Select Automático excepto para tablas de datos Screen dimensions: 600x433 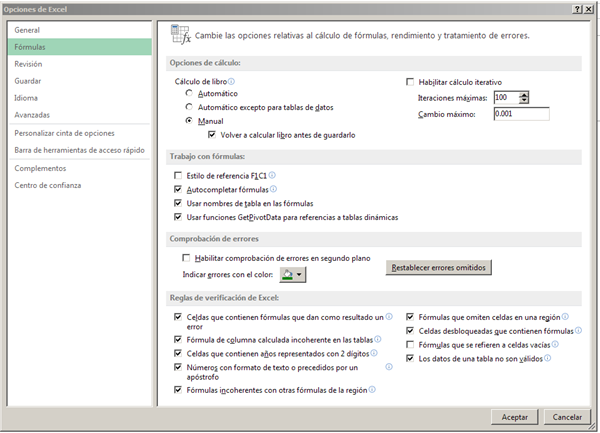click(x=189, y=107)
